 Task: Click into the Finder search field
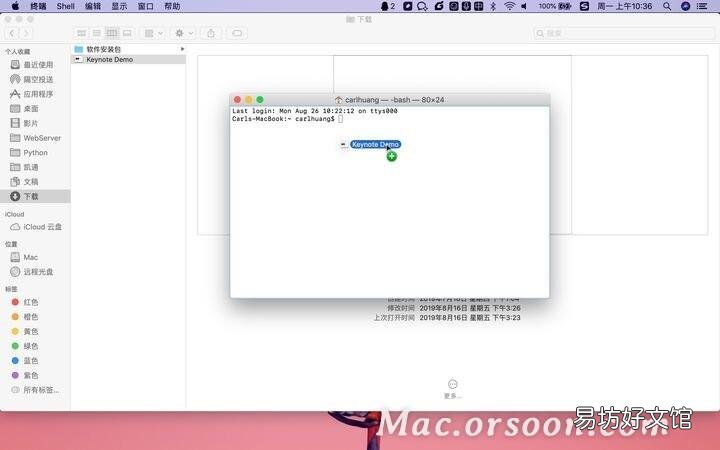624,33
